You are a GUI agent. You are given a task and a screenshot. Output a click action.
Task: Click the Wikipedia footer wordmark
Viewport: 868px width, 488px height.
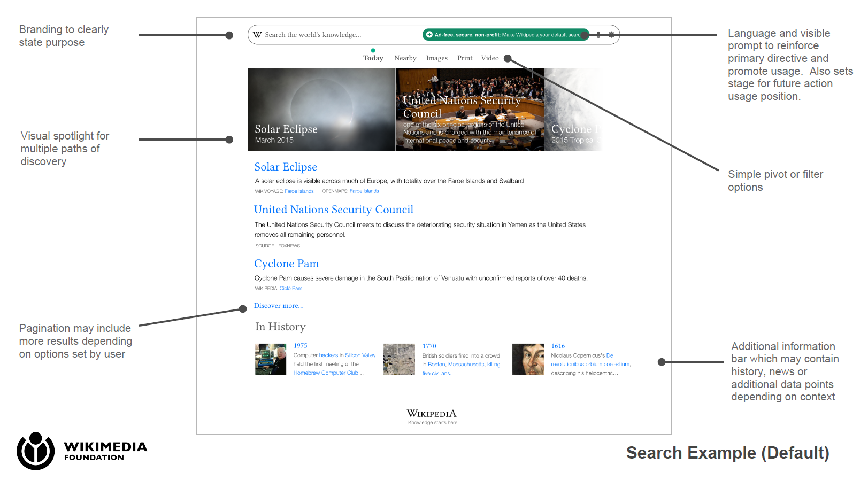pyautogui.click(x=432, y=414)
